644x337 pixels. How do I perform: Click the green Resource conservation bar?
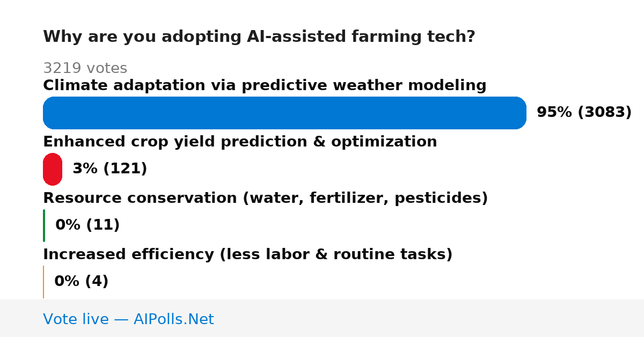click(x=44, y=225)
